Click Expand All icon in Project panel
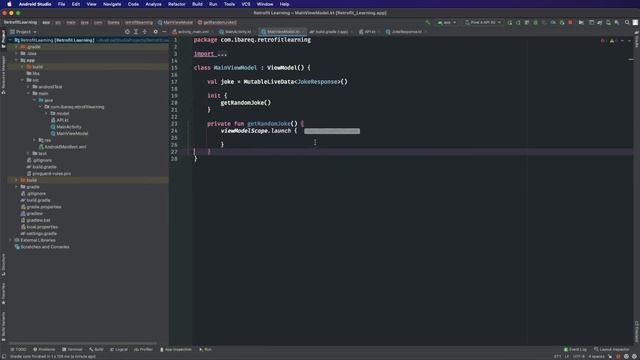The width and height of the screenshot is (640, 360). [136, 32]
